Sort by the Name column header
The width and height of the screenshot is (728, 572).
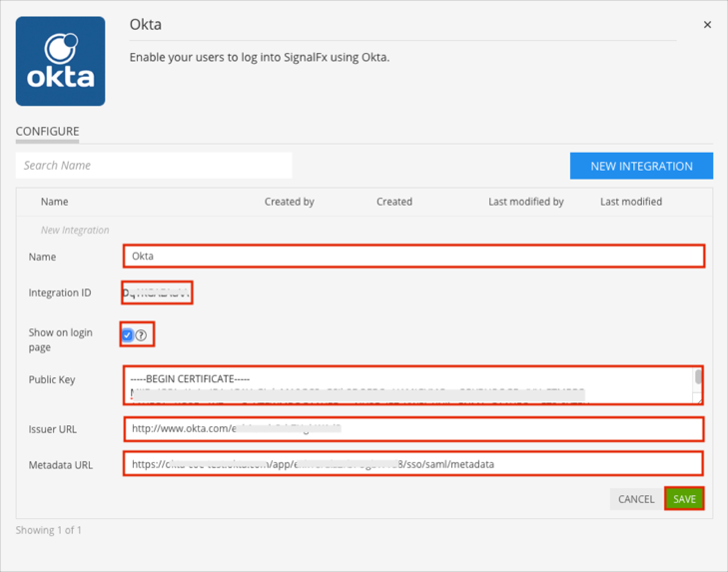point(54,202)
